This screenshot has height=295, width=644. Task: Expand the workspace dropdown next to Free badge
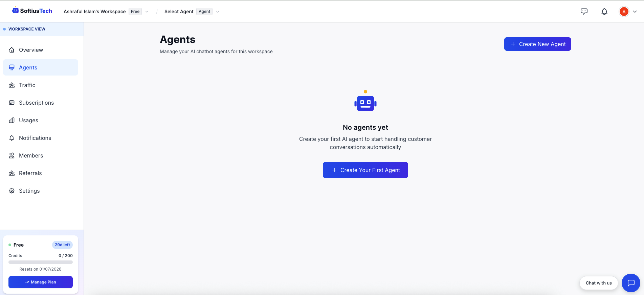pos(147,11)
